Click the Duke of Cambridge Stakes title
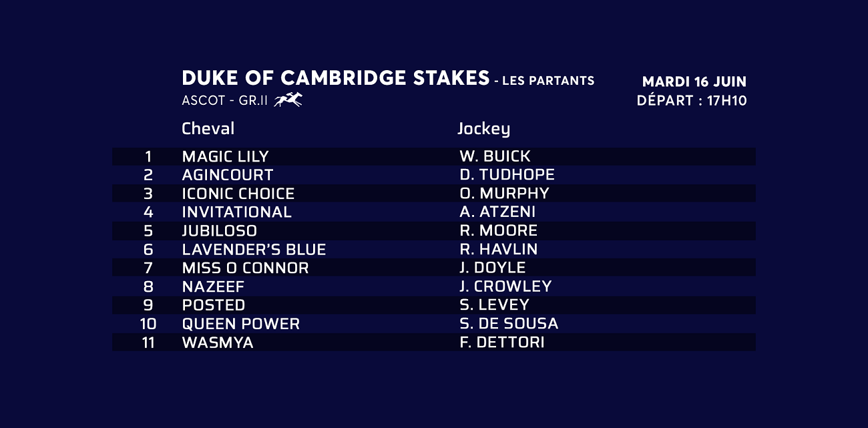This screenshot has height=428, width=868. click(x=335, y=78)
